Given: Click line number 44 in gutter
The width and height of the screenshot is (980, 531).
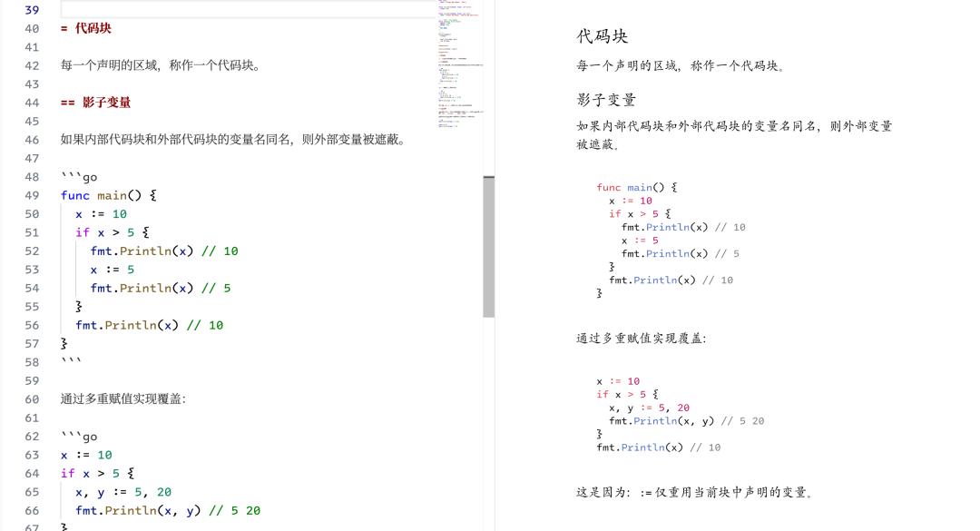Looking at the screenshot, I should coord(31,103).
